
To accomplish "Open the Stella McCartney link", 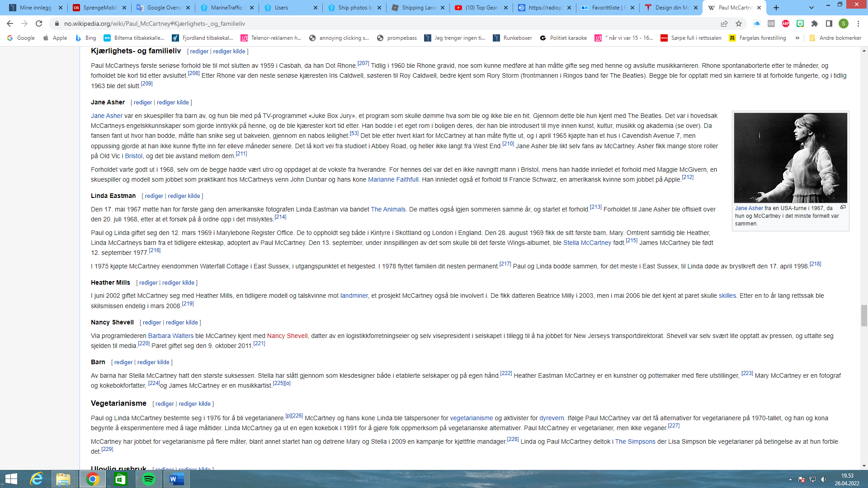I will click(x=587, y=243).
